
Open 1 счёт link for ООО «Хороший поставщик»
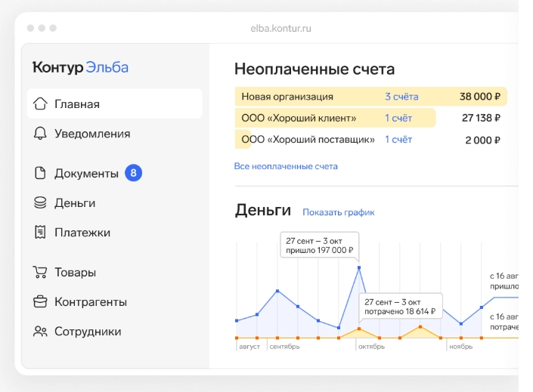(398, 140)
